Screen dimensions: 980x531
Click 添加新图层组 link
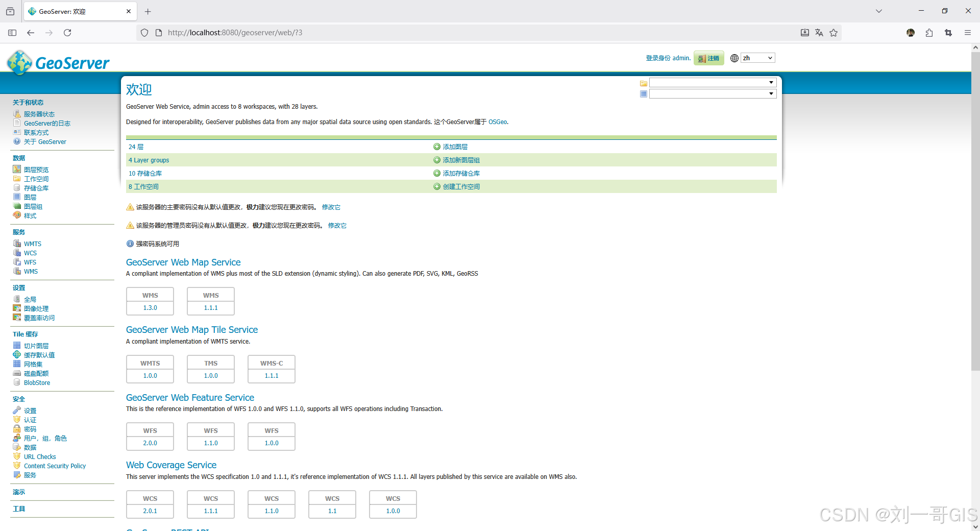pos(461,160)
